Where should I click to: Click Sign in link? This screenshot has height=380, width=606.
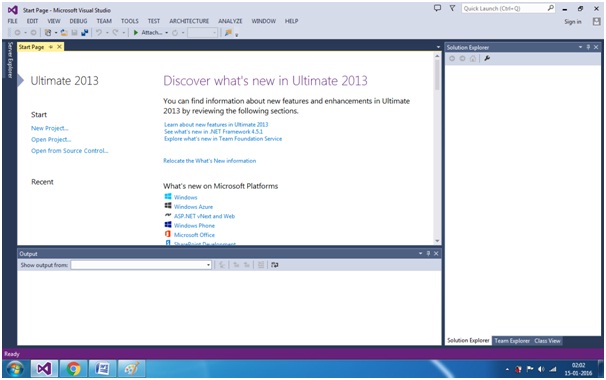572,22
